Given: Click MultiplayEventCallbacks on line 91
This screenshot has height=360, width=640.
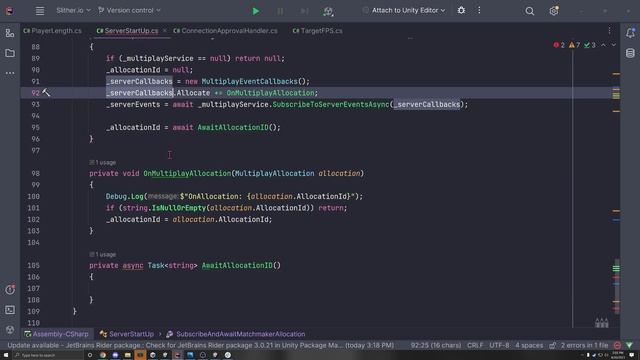Looking at the screenshot, I should [x=249, y=81].
